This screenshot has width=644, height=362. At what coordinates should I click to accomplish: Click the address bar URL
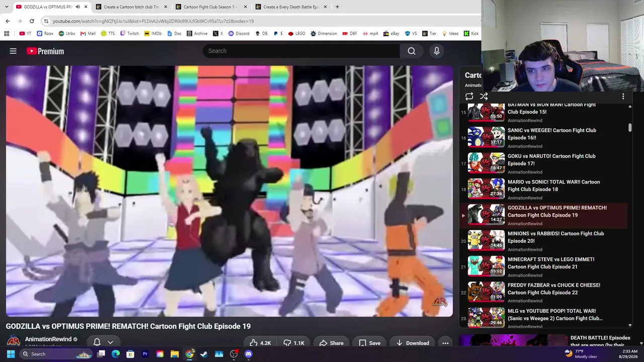[153, 21]
